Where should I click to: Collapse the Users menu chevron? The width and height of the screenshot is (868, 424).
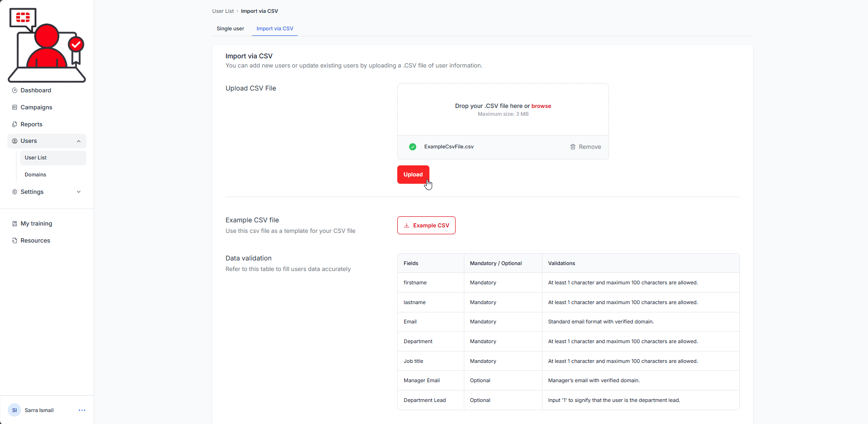[79, 141]
